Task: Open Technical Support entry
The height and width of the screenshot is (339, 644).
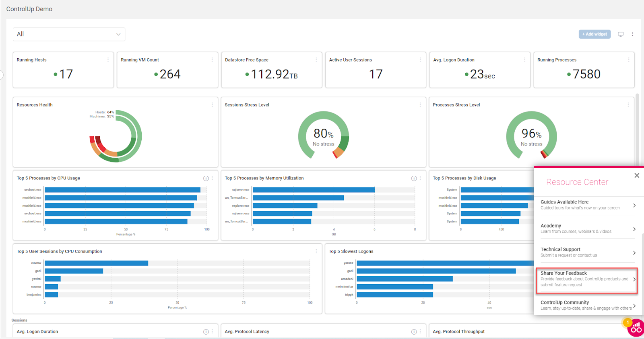Action: tap(588, 252)
